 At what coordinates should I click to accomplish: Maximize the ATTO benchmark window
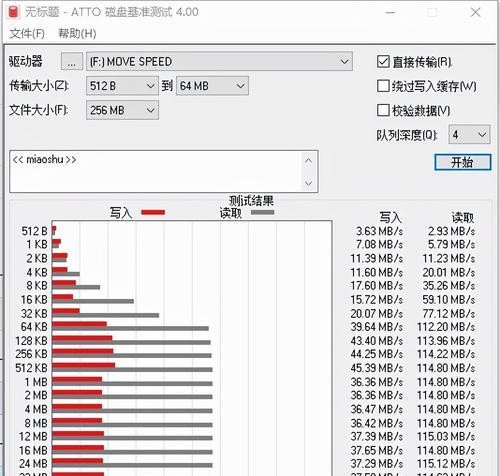433,13
